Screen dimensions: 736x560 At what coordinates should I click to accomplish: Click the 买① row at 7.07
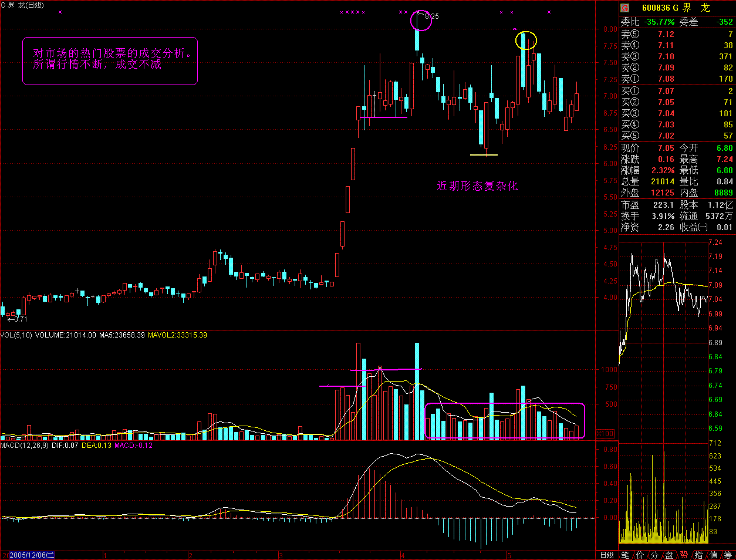pyautogui.click(x=677, y=92)
